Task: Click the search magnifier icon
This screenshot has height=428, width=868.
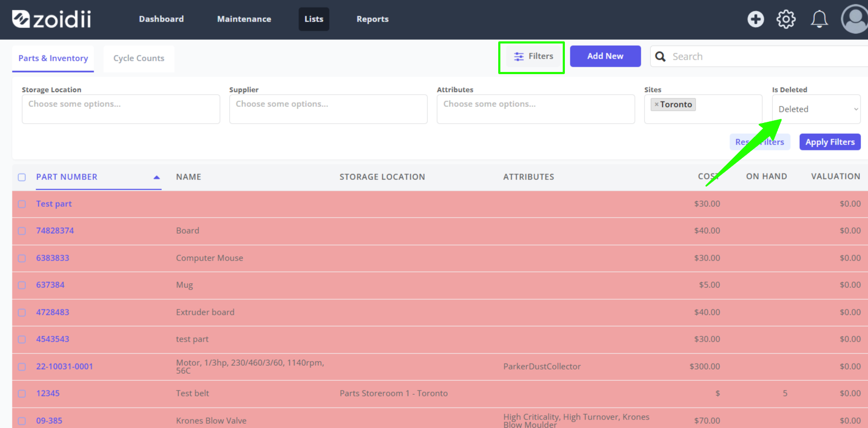Action: pos(661,56)
